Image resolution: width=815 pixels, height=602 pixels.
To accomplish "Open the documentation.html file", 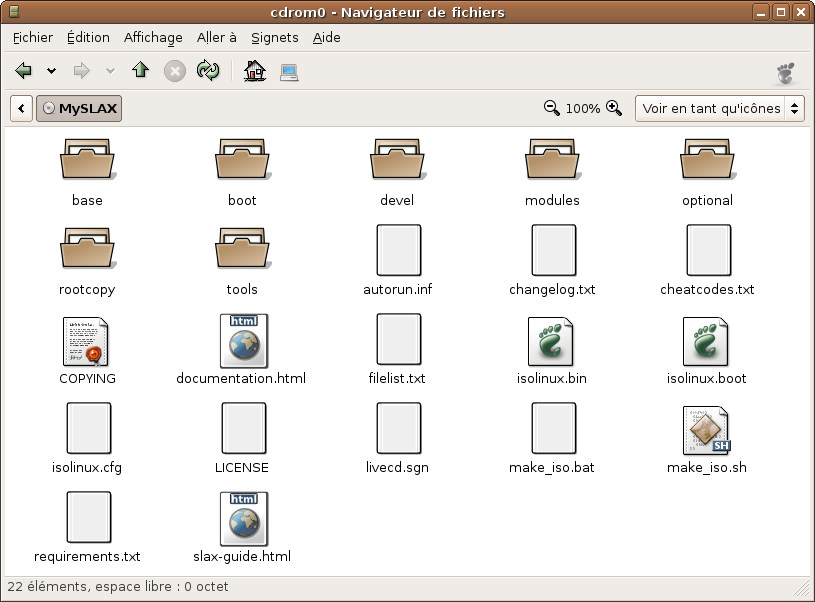I will pyautogui.click(x=242, y=342).
